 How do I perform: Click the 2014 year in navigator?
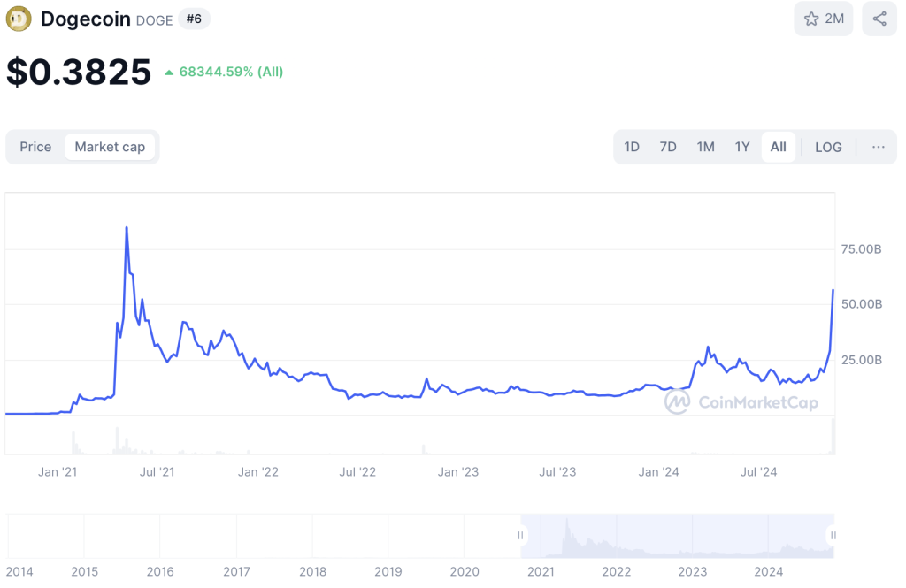[19, 572]
